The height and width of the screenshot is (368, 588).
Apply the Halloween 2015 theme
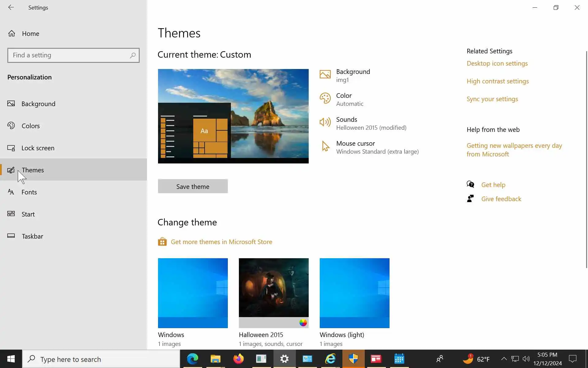tap(273, 293)
